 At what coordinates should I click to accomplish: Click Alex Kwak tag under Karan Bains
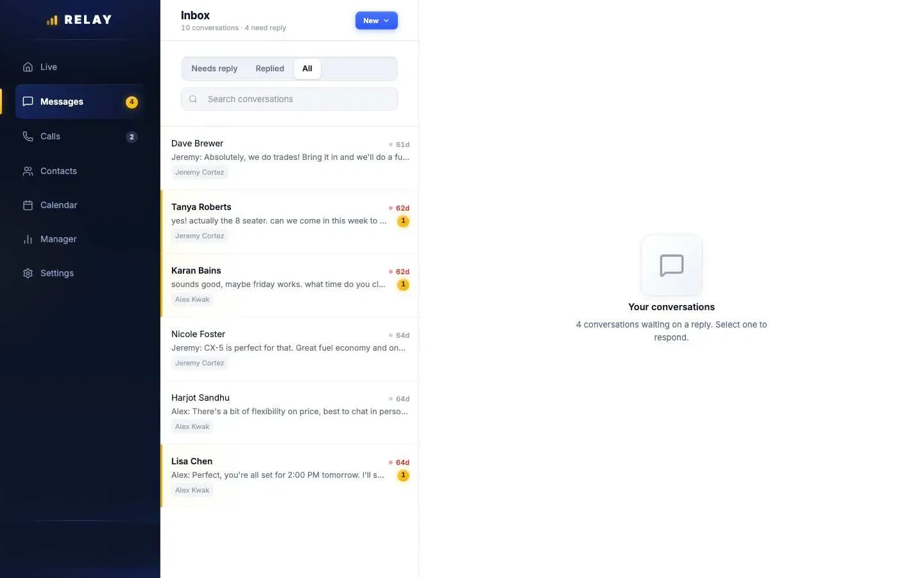(x=193, y=299)
